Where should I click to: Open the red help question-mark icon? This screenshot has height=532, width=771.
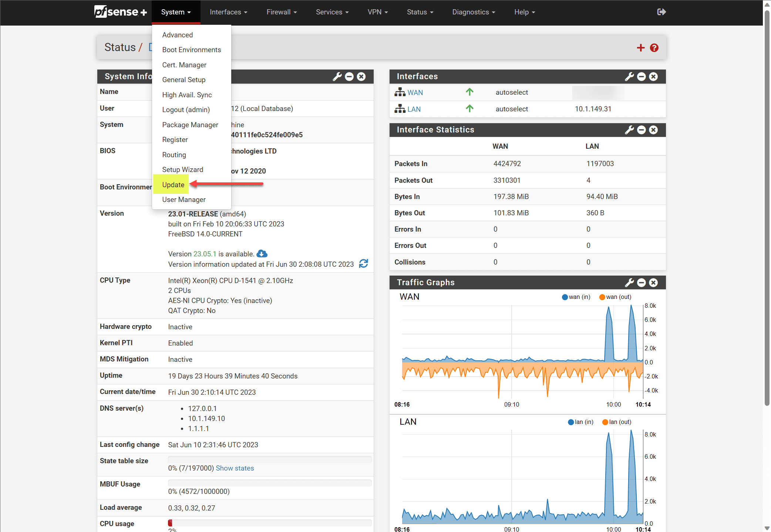click(654, 48)
